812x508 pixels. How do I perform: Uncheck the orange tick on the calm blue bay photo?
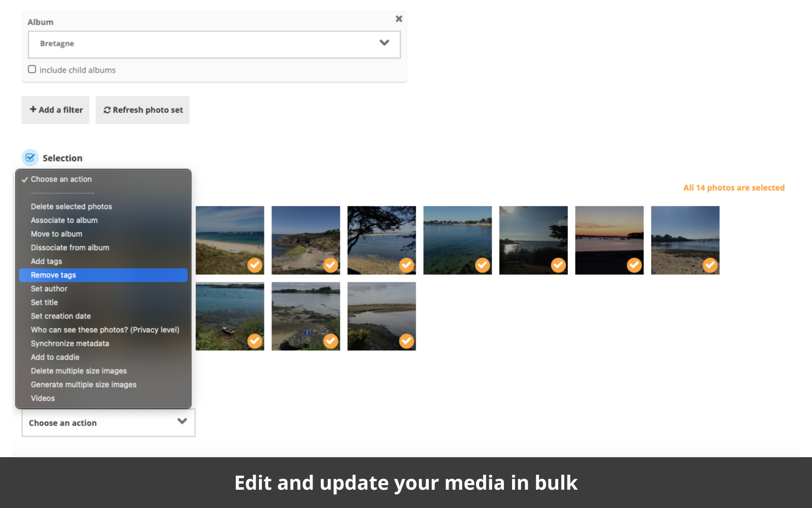(x=483, y=265)
